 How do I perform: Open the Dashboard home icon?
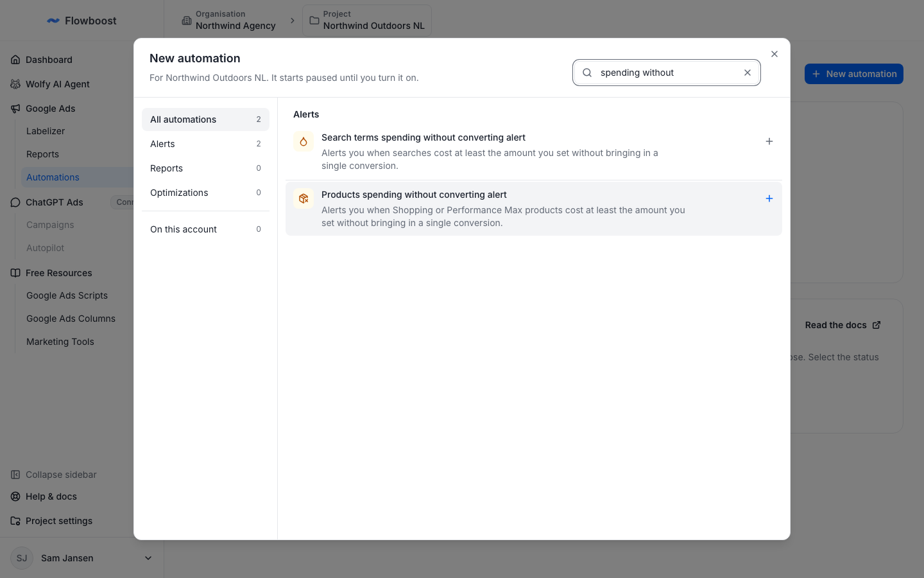pos(15,60)
